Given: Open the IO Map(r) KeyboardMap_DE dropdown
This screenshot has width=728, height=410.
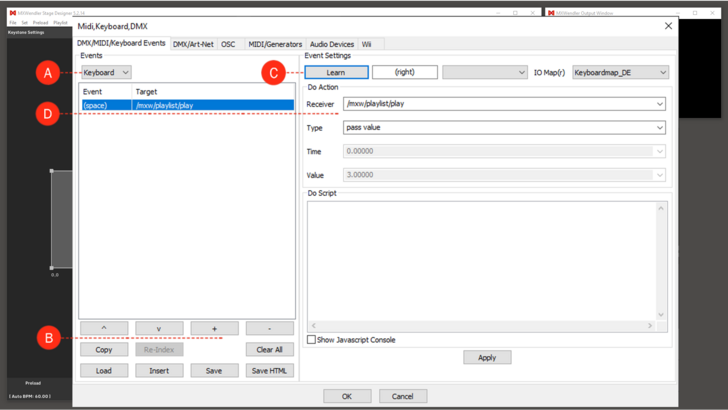Looking at the screenshot, I should 620,72.
